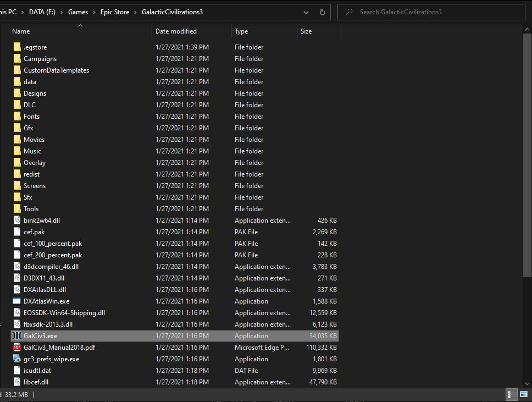This screenshot has height=402, width=532.
Task: Expand chevron after Games breadcrumb
Action: point(95,12)
